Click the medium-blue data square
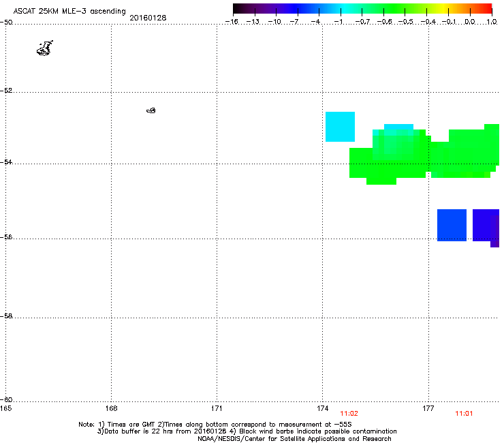The height and width of the screenshot is (443, 504). (x=452, y=225)
